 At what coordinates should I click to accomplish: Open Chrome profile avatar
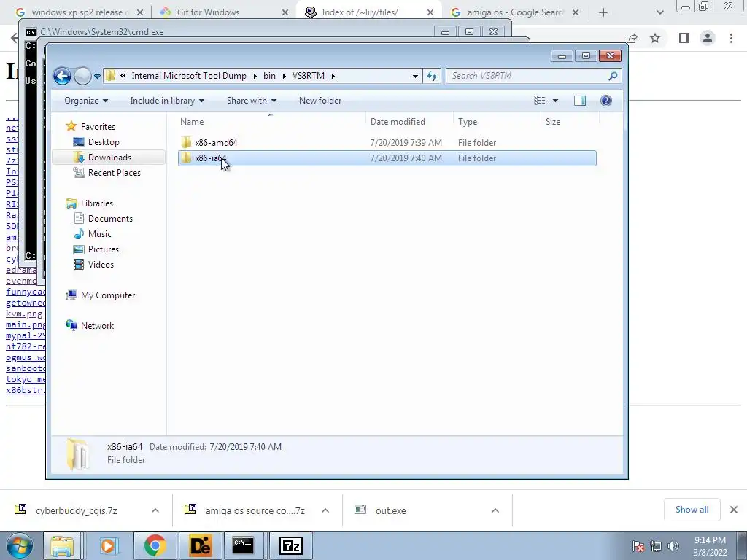[x=708, y=38]
